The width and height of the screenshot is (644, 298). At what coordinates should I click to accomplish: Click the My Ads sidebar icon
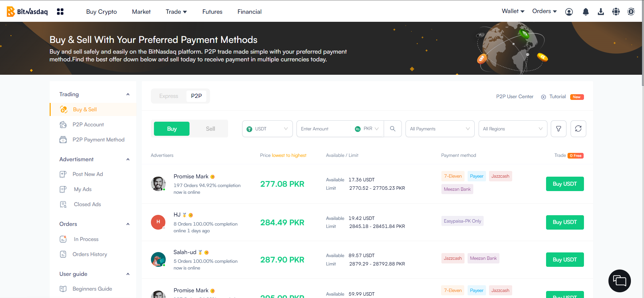pos(63,189)
